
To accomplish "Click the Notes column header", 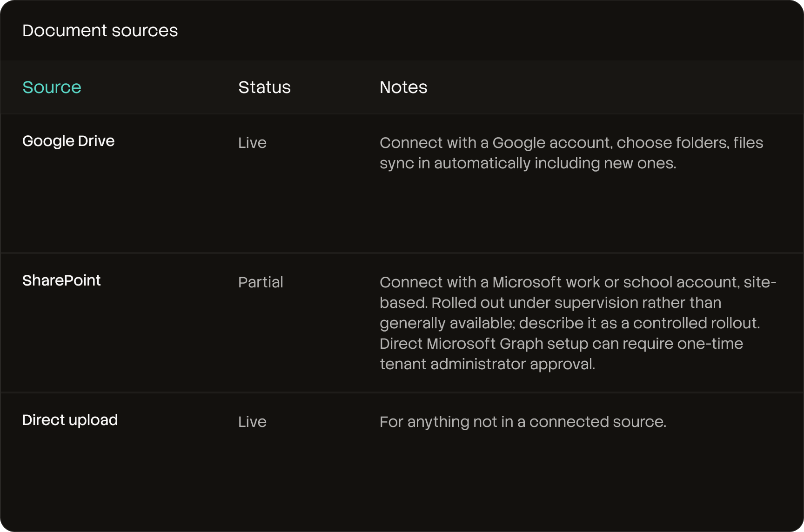I will coord(403,87).
